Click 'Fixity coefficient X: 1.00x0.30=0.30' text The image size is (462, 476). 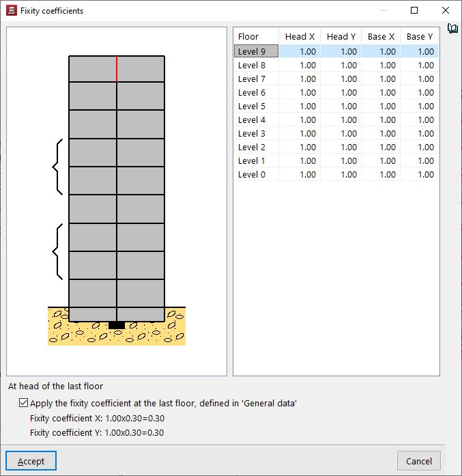click(97, 419)
